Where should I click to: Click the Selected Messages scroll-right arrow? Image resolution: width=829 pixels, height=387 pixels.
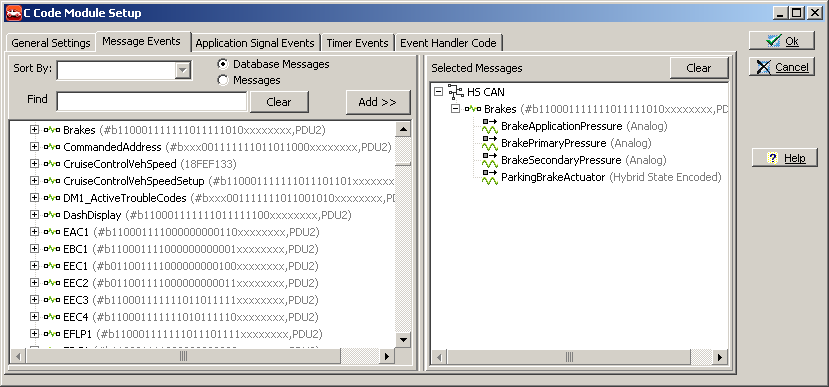pos(719,357)
